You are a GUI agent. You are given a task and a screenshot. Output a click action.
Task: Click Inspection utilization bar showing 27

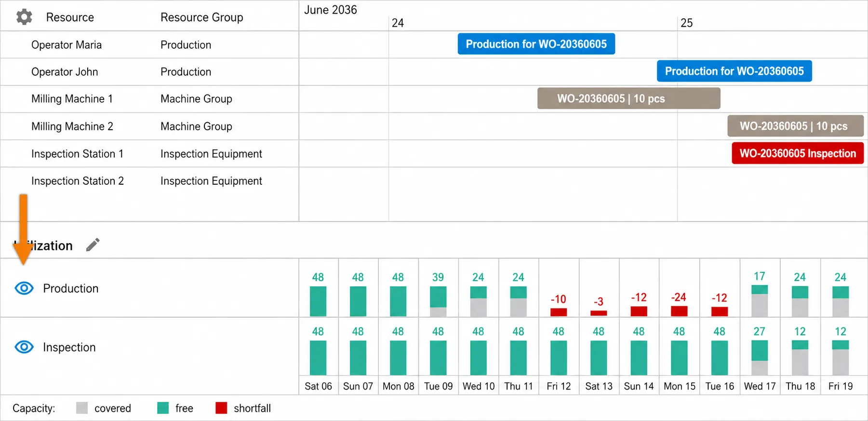[760, 358]
